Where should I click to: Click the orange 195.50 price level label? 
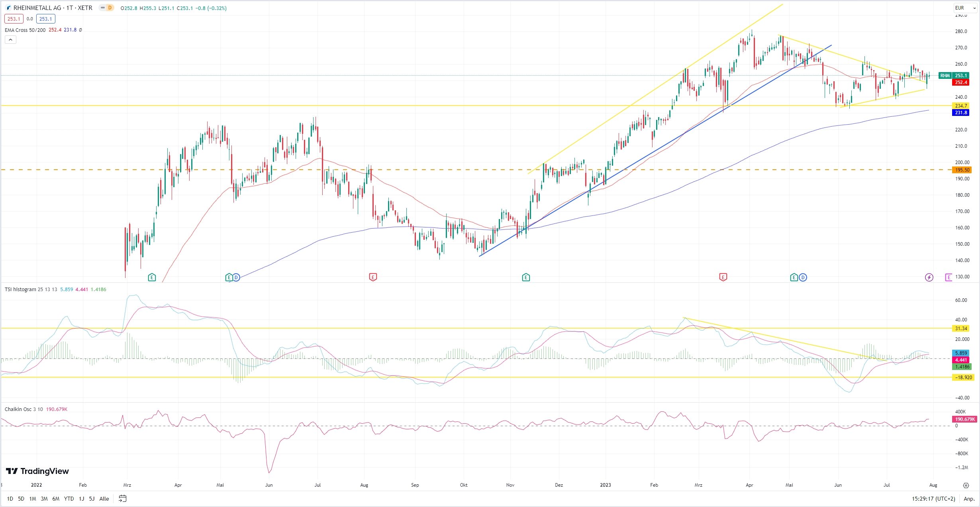click(x=962, y=170)
